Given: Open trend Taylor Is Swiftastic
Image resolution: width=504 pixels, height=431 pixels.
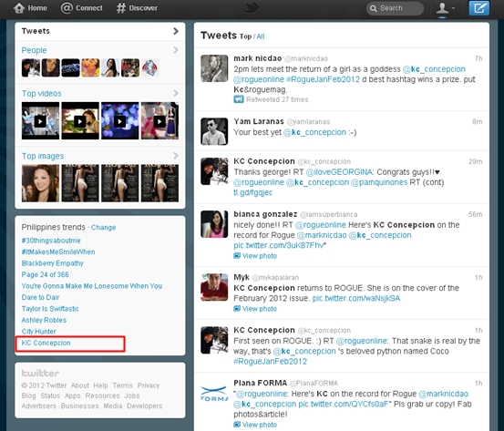Looking at the screenshot, I should coord(50,309).
